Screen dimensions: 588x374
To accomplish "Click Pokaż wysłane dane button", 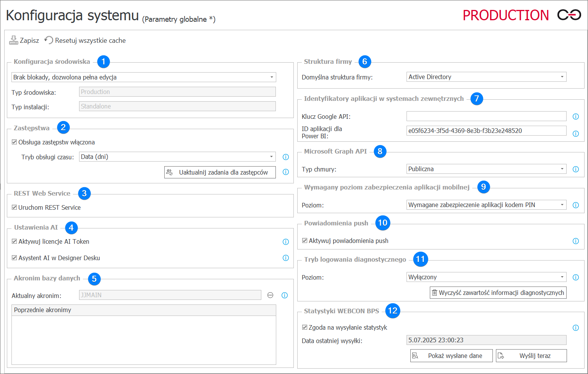I will (x=452, y=356).
